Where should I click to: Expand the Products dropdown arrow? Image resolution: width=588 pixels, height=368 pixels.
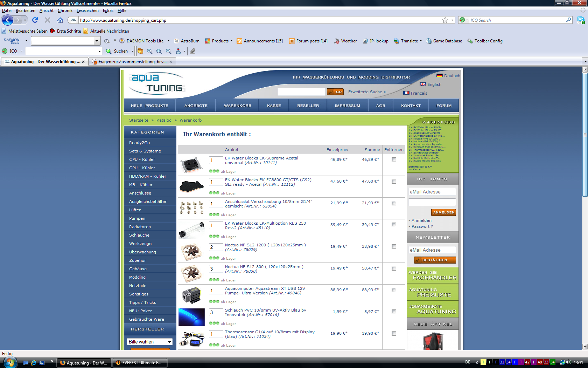click(x=231, y=41)
